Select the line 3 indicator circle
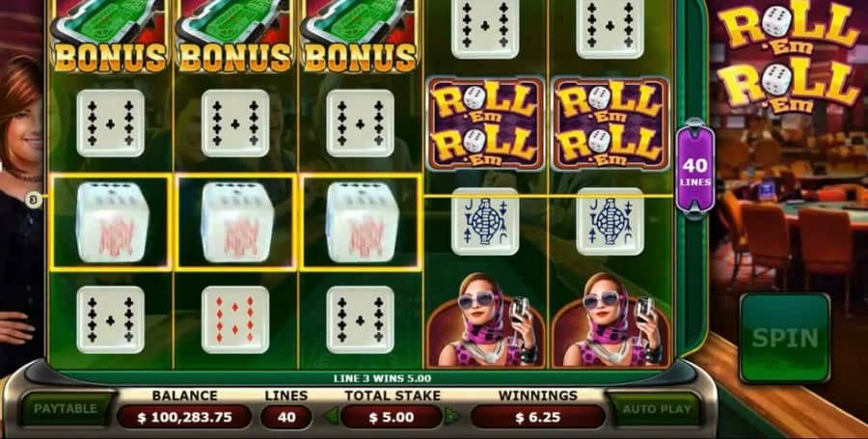Viewport: 868px width, 439px height. tap(33, 200)
